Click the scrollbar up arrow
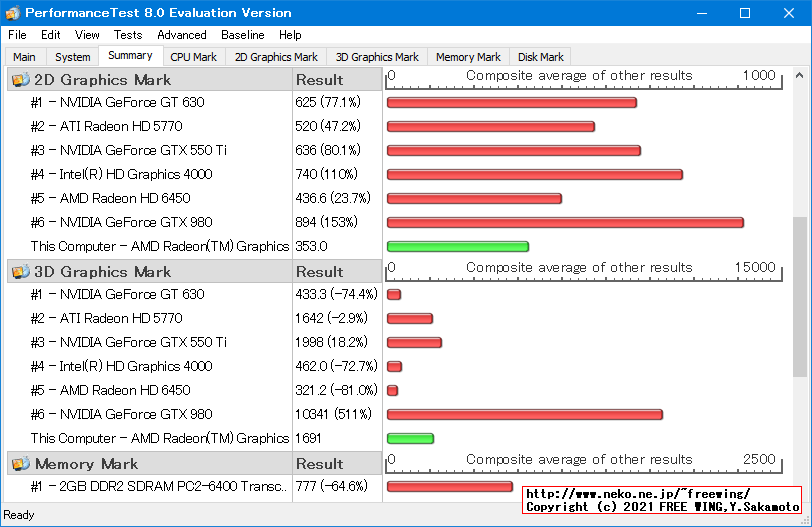Viewport: 812px width, 527px height. pyautogui.click(x=800, y=76)
